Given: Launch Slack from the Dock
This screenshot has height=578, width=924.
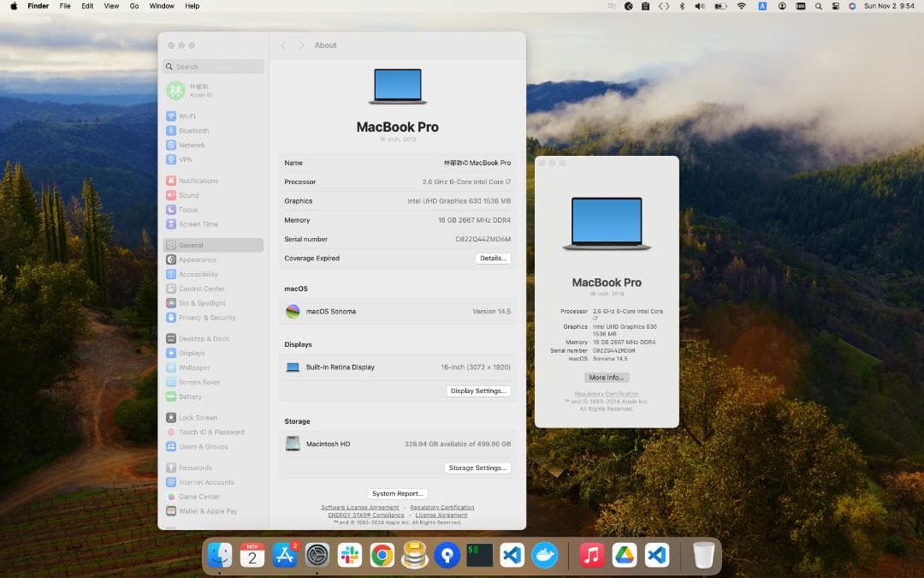Looking at the screenshot, I should point(350,555).
